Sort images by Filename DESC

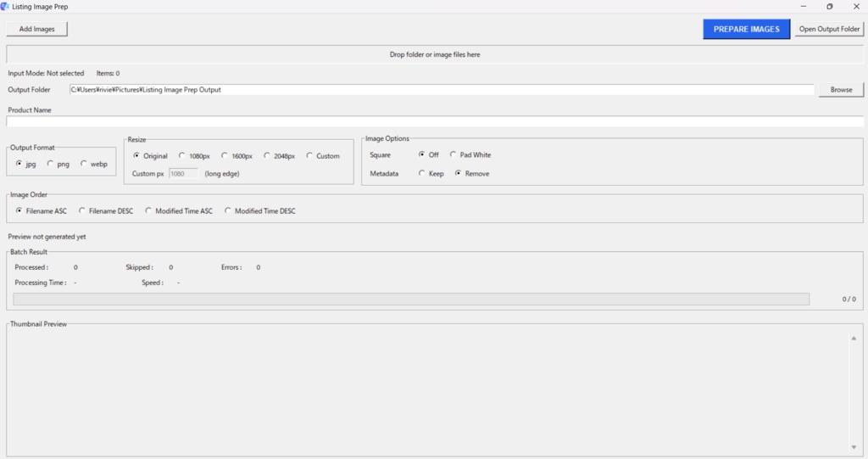(x=106, y=210)
